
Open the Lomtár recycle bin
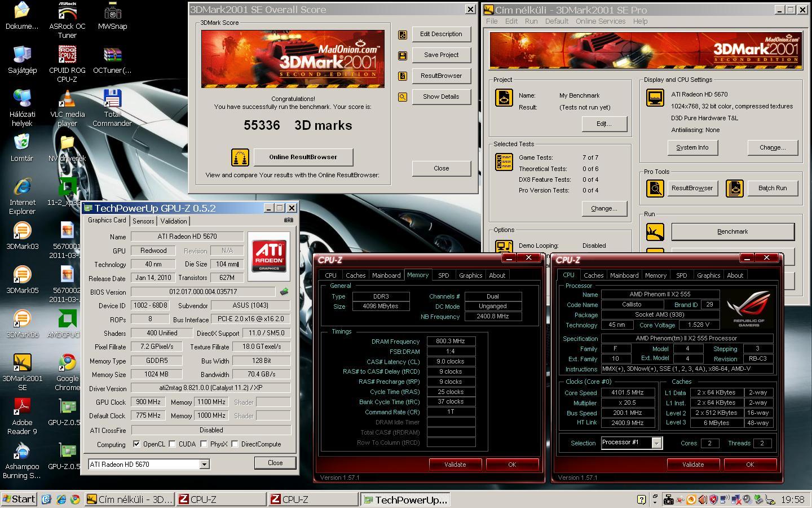click(21, 148)
